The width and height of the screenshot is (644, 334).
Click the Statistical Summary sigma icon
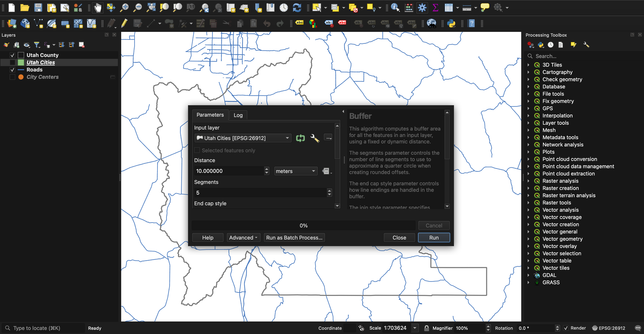click(x=435, y=7)
